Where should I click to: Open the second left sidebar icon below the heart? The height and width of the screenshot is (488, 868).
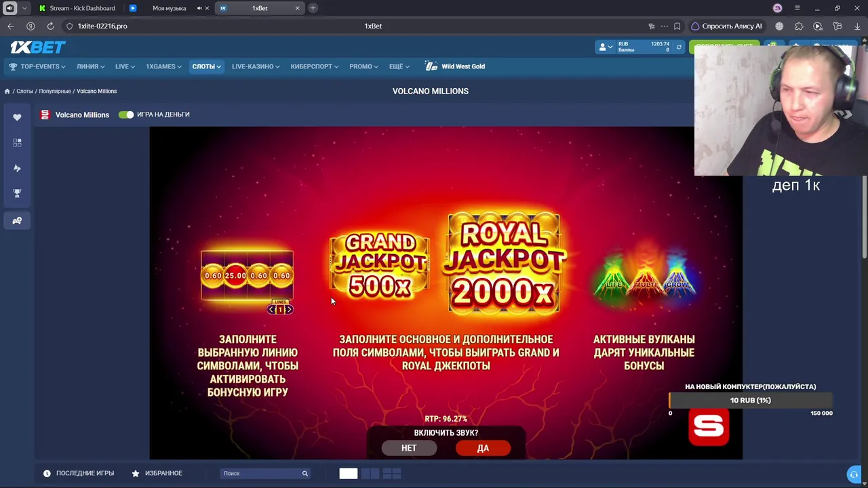click(x=18, y=142)
